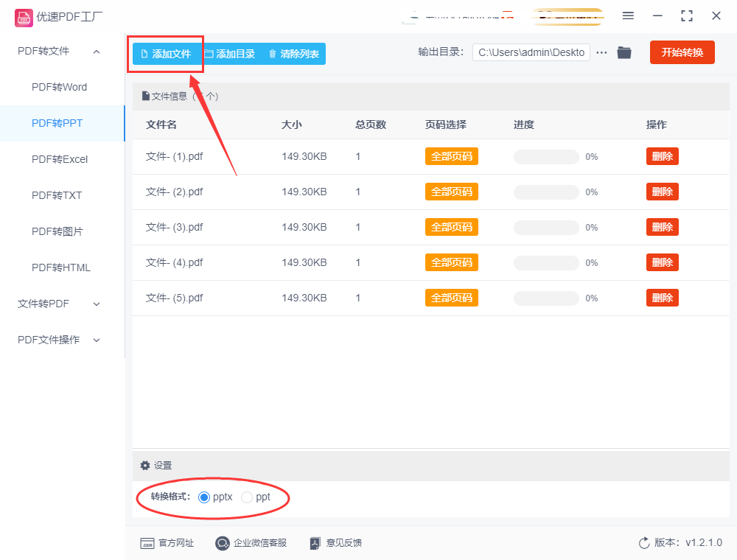
Task: Click the 清除列表 button
Action: pos(294,54)
